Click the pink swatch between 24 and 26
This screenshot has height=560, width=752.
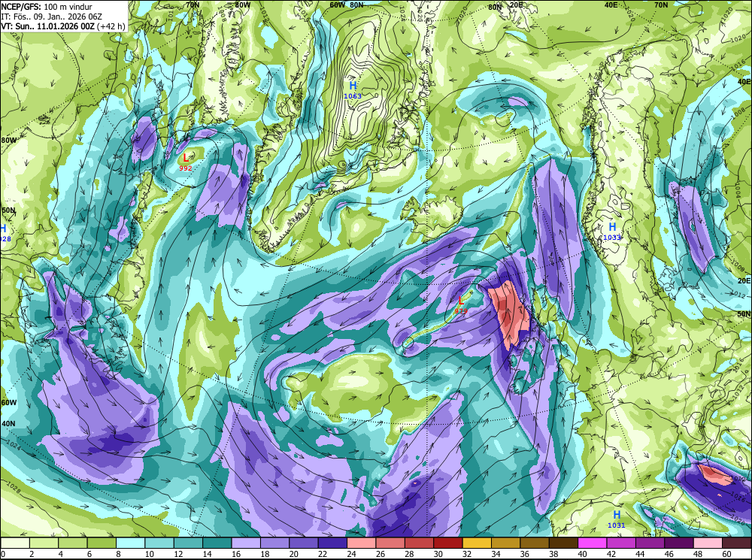(x=361, y=543)
